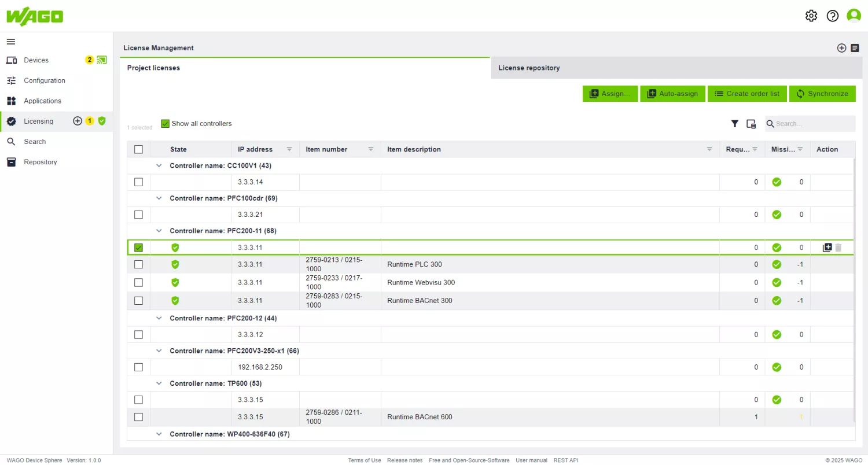This screenshot has width=868, height=465.
Task: Click the green shield icon beside Licensing
Action: pos(102,121)
